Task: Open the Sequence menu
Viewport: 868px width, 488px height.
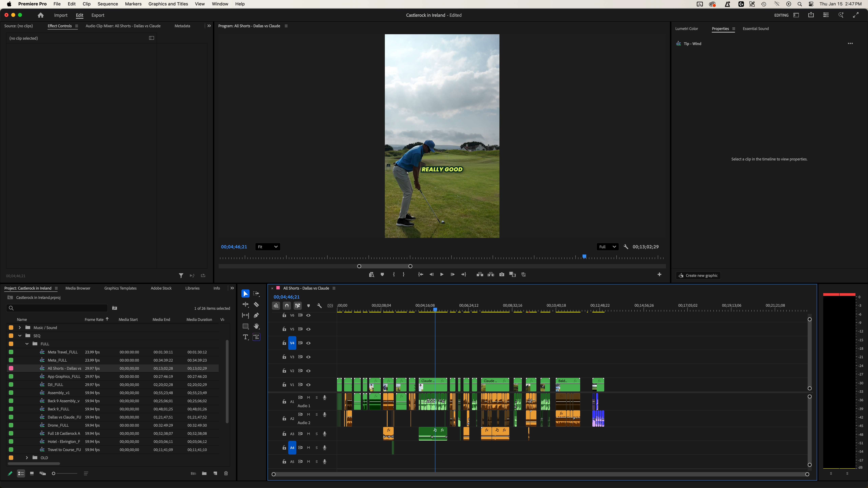Action: point(107,4)
